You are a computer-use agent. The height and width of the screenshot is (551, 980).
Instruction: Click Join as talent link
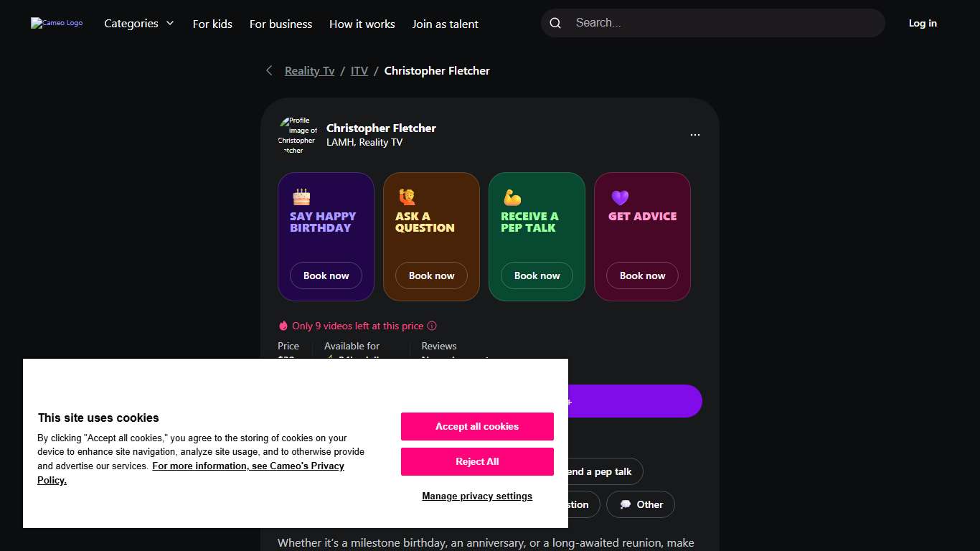pos(445,24)
